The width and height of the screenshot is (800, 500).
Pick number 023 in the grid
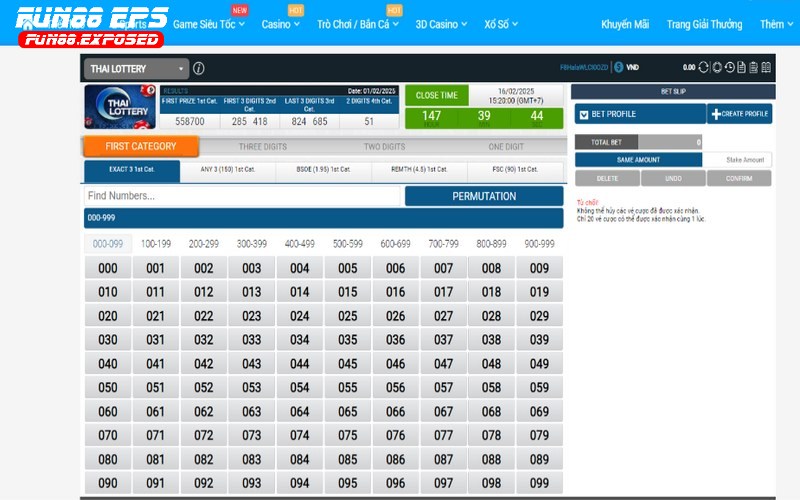coord(252,316)
